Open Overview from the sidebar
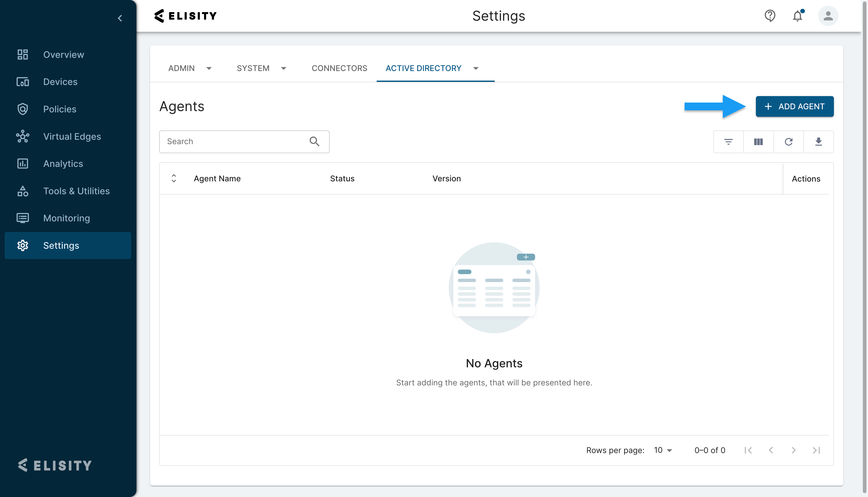This screenshot has width=868, height=497. (x=68, y=55)
